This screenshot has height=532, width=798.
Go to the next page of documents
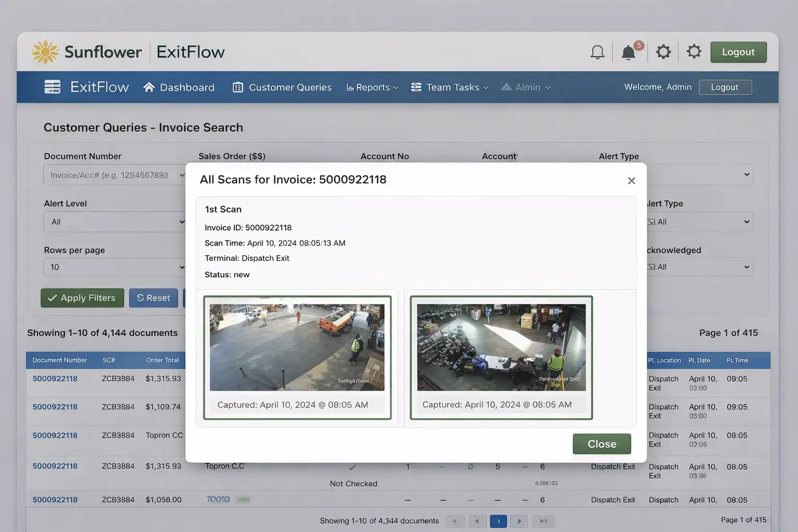(x=518, y=521)
